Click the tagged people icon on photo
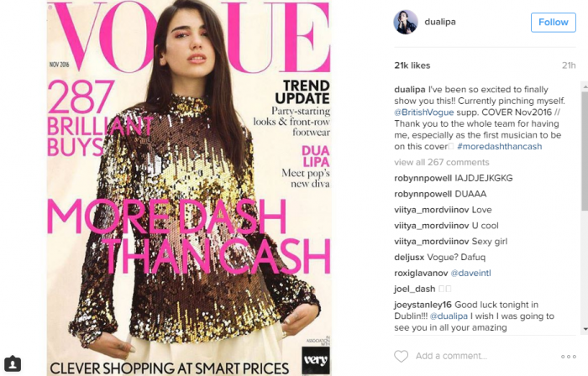This screenshot has height=376, width=588. coord(13,363)
